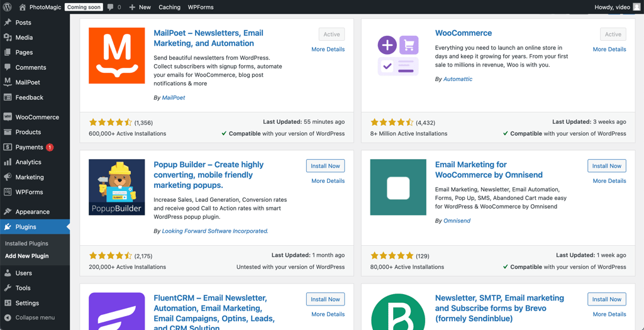Click the Payments dollar icon in sidebar
Screen dimensions: 644x330
click(x=8, y=147)
